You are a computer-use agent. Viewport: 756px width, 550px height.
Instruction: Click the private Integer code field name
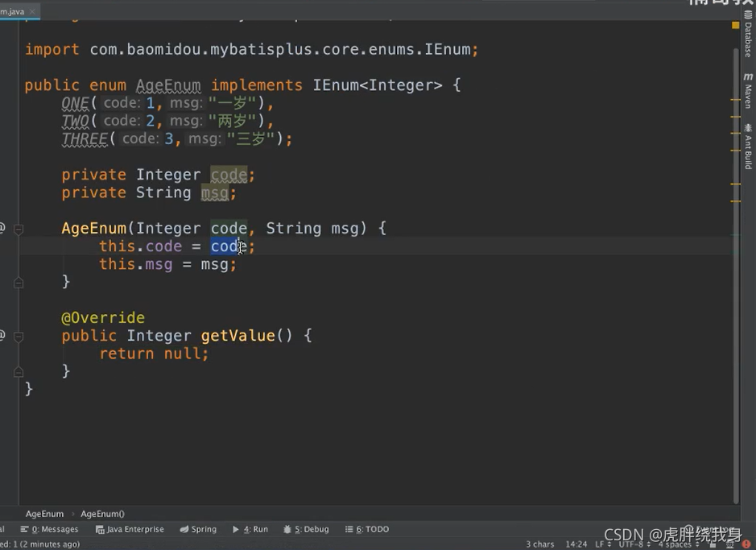point(229,175)
